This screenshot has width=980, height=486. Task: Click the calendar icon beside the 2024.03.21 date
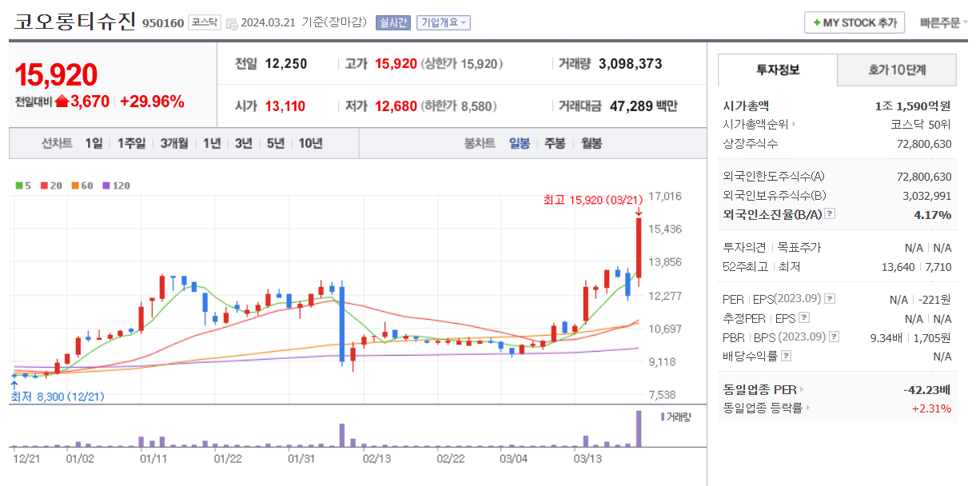point(232,23)
